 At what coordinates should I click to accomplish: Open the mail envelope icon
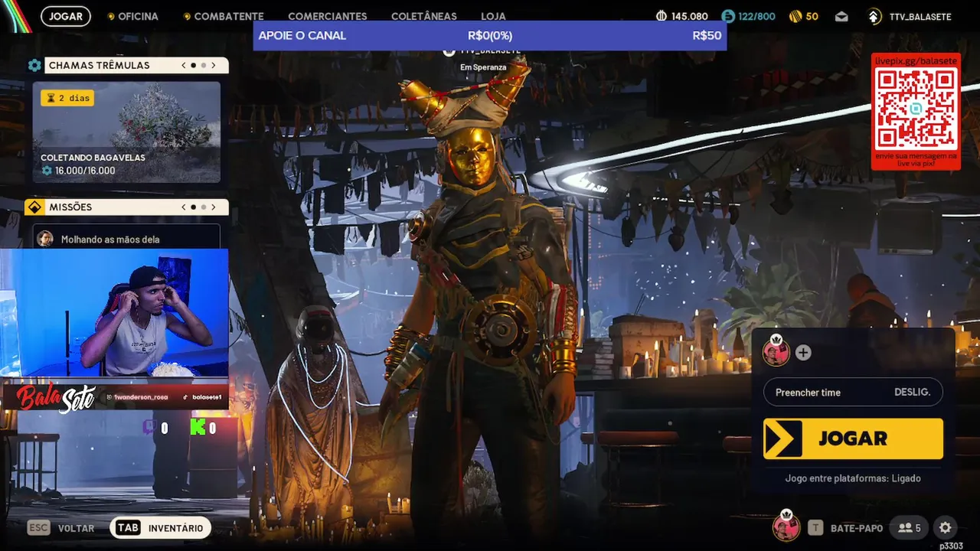841,16
